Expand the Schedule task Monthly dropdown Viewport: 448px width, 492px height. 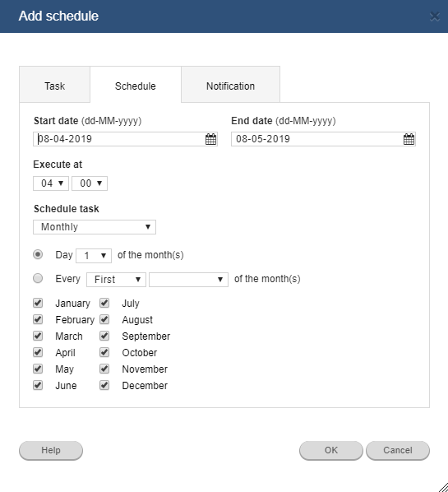click(x=95, y=227)
